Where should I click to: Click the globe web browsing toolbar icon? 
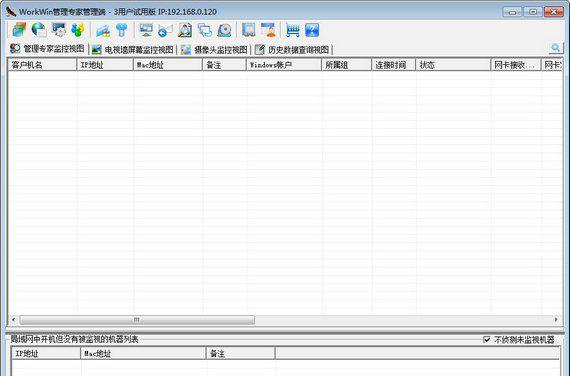[x=39, y=30]
